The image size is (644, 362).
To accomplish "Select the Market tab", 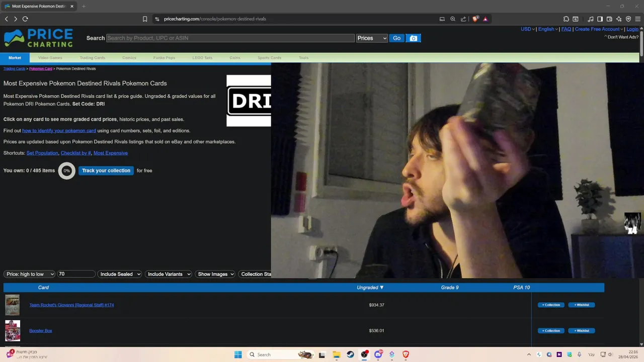I will pos(15,58).
